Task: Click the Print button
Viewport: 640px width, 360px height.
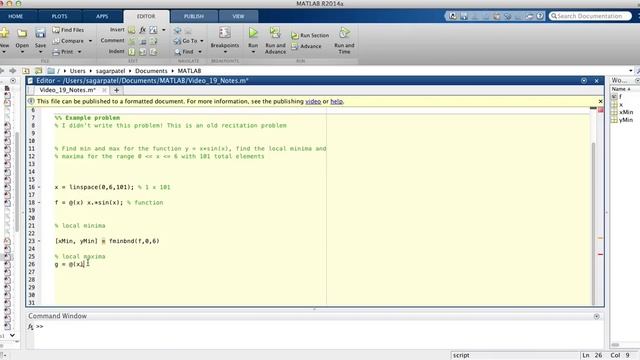Action: 63,52
